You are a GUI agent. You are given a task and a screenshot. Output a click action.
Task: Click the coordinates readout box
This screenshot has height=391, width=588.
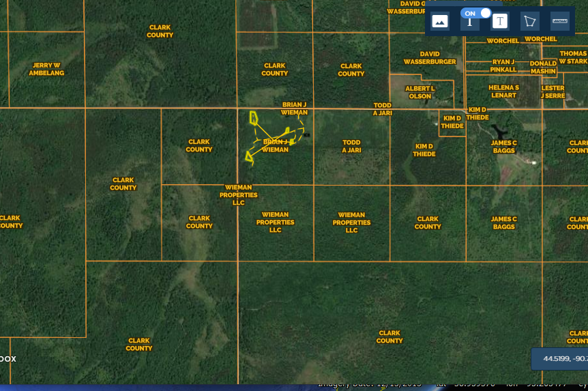coord(559,358)
